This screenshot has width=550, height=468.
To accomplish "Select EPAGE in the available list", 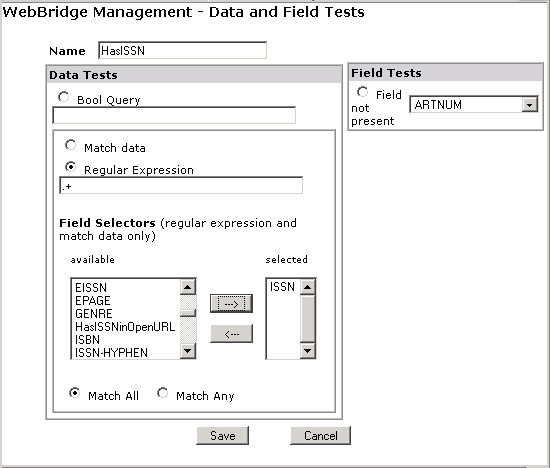I will (126, 301).
